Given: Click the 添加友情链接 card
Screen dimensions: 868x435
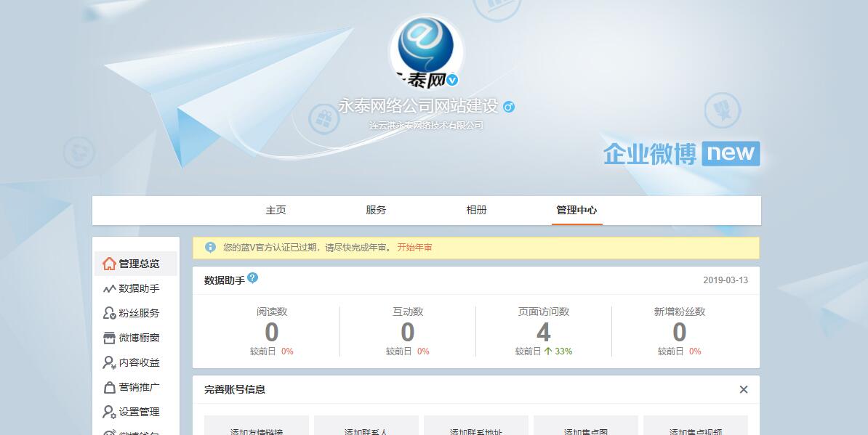Looking at the screenshot, I should [x=257, y=425].
